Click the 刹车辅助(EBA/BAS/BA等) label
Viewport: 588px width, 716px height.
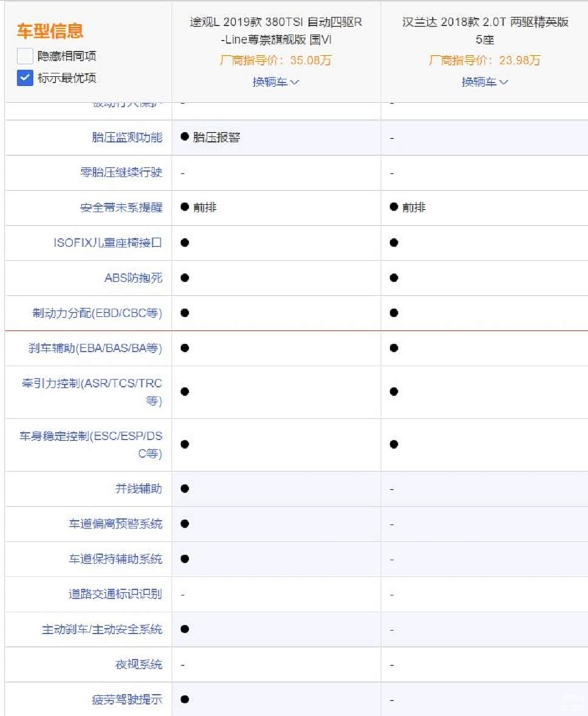click(95, 348)
